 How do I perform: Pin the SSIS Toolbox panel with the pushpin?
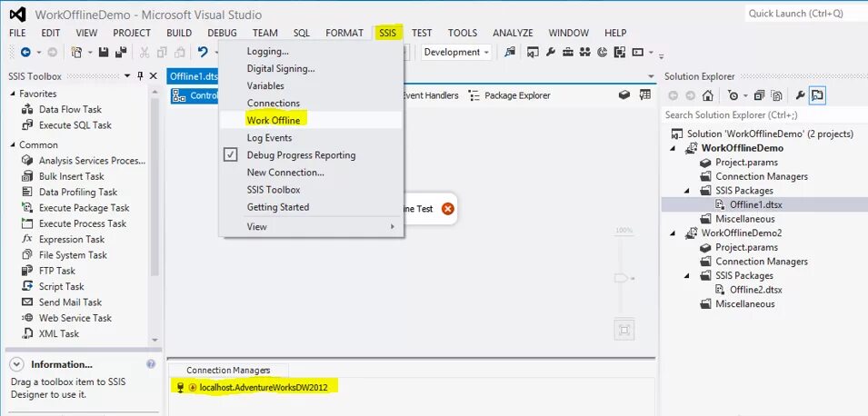click(140, 76)
